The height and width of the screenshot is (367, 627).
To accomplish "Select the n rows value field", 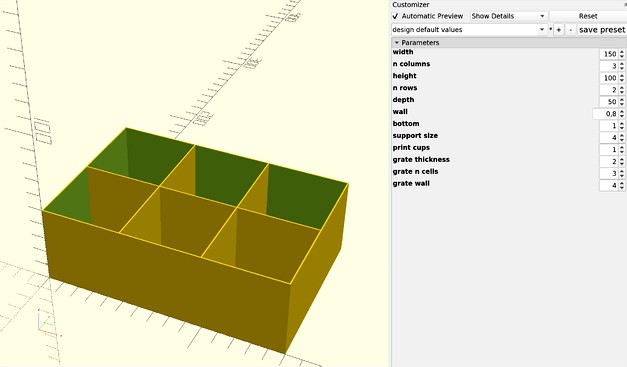I will [608, 90].
